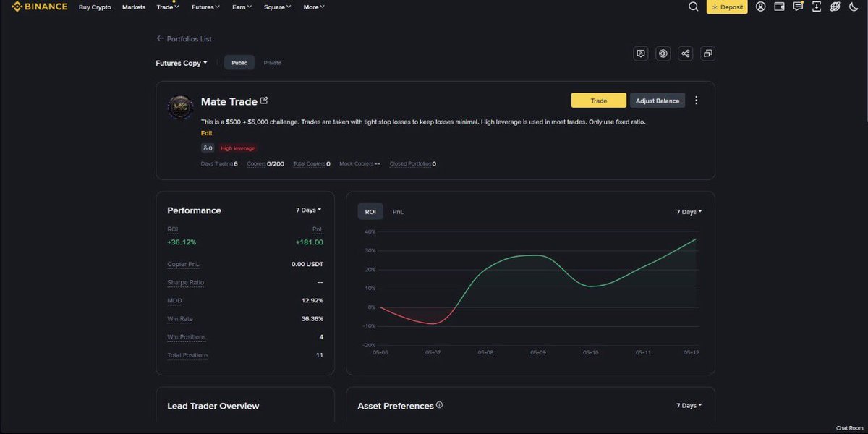Click the Total Positions label
This screenshot has height=434, width=868.
(188, 355)
